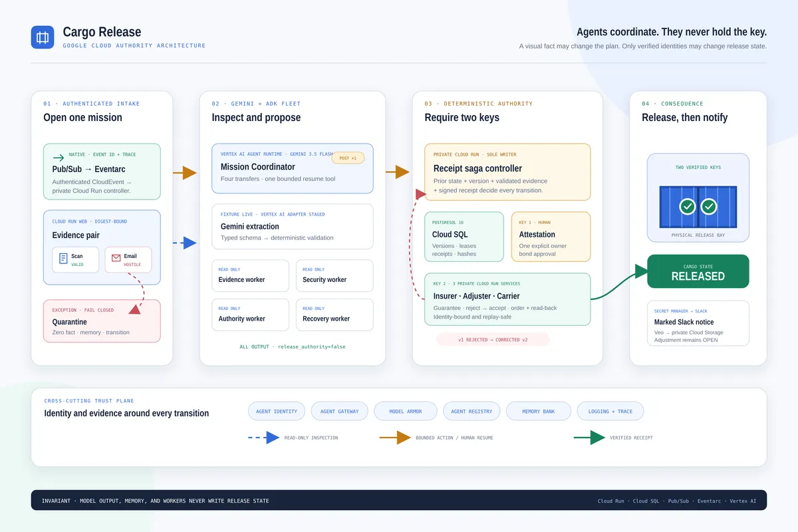Click "Identity and evidence around every transition"
798x532 pixels.
point(126,414)
